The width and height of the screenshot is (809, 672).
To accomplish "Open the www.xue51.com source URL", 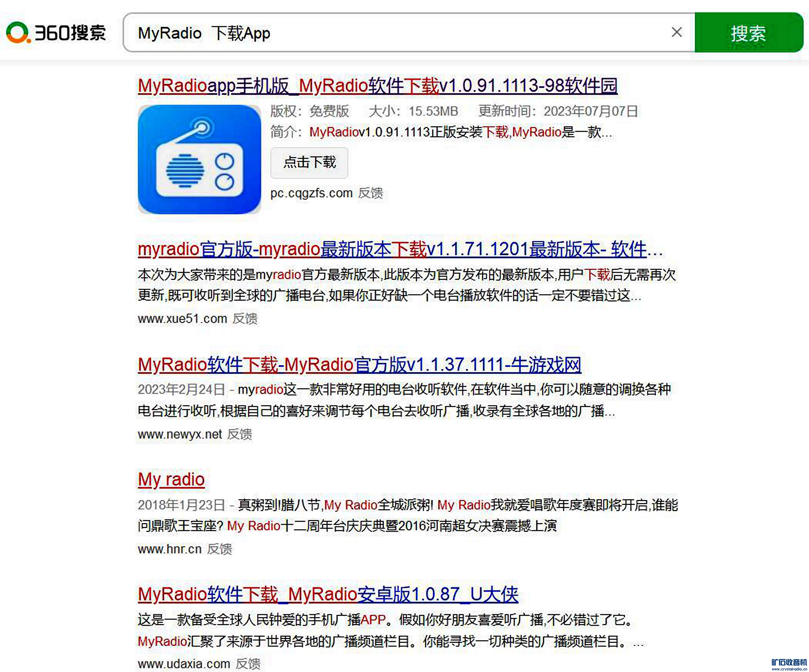I will coord(182,319).
